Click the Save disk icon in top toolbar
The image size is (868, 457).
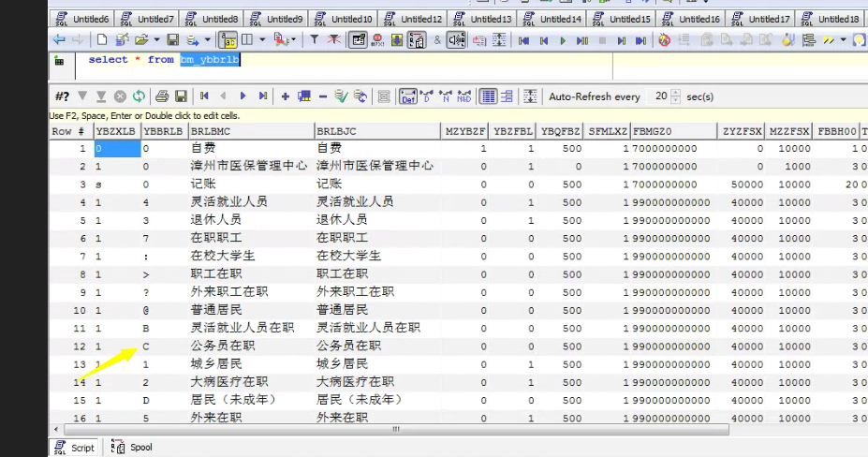[172, 40]
